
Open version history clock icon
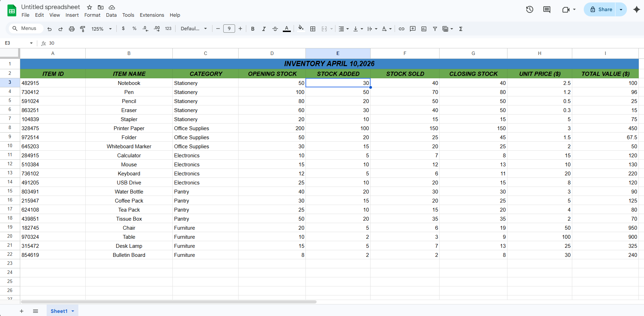coord(530,9)
